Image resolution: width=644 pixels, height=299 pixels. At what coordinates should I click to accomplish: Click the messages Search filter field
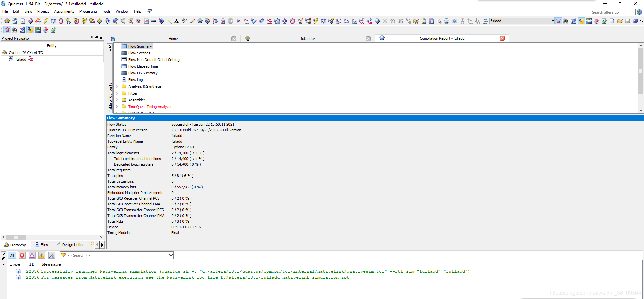click(x=116, y=255)
